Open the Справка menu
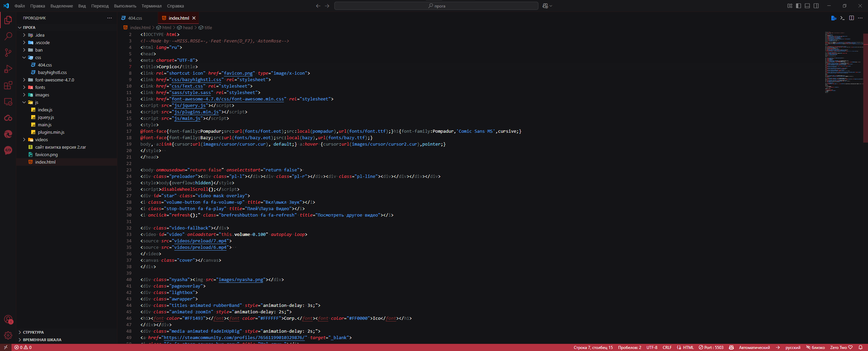 pyautogui.click(x=175, y=6)
